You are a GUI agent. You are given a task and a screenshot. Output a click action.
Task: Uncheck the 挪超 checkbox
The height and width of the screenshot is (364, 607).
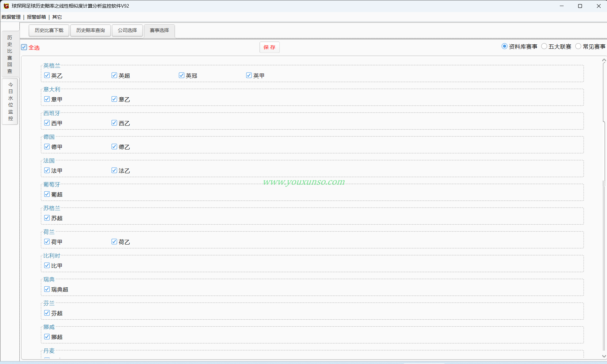[x=47, y=337]
